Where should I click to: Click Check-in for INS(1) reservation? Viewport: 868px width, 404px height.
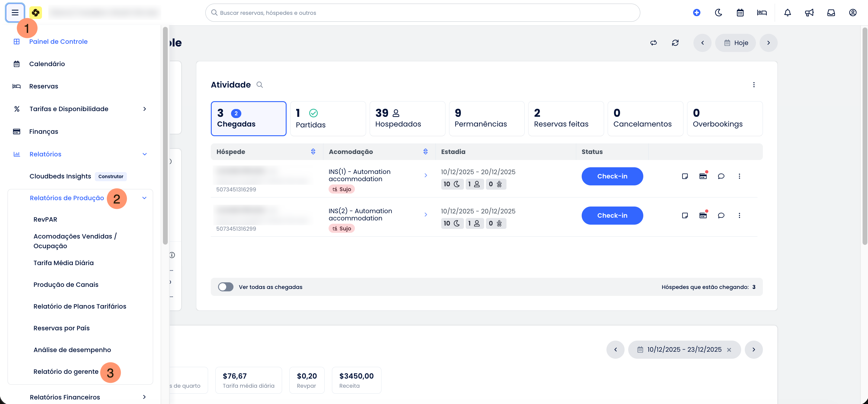(612, 176)
